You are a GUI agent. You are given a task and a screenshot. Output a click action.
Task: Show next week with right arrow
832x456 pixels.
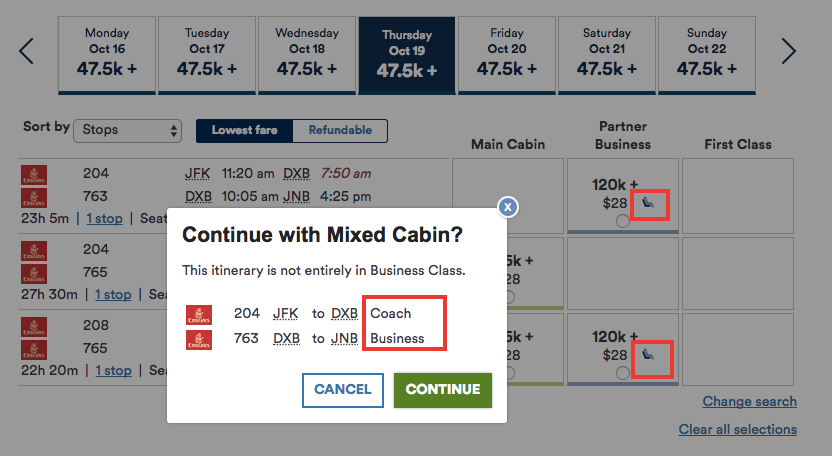point(788,51)
